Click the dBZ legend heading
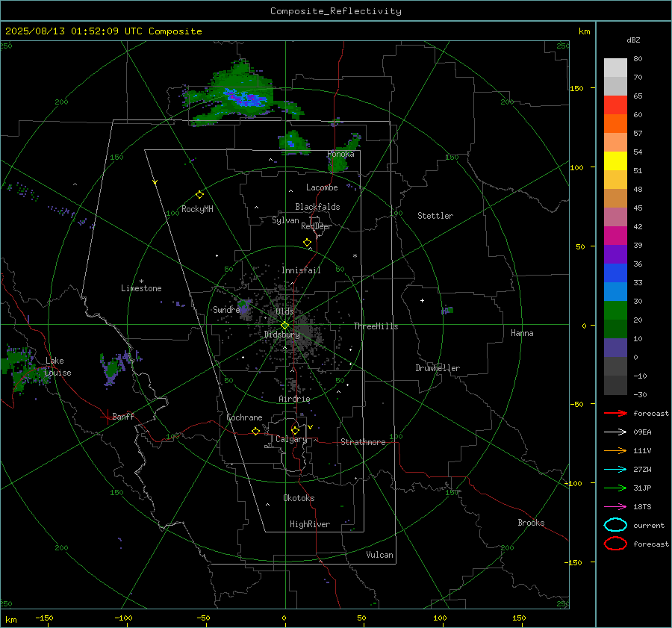 (633, 40)
